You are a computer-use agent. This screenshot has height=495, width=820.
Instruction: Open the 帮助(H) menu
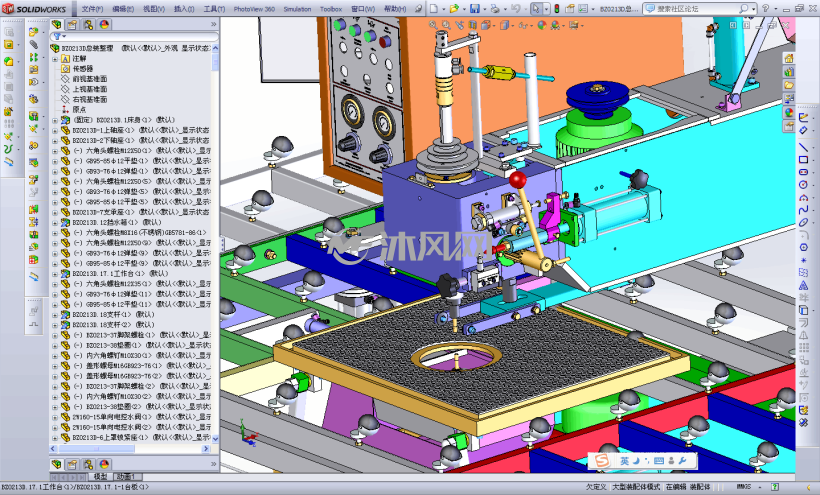395,9
